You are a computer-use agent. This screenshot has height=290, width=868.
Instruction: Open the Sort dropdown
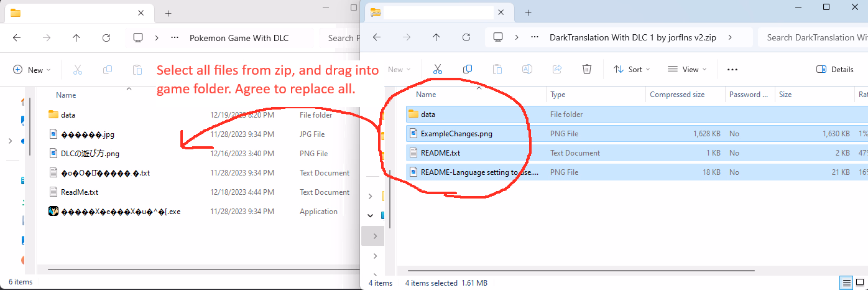(630, 70)
